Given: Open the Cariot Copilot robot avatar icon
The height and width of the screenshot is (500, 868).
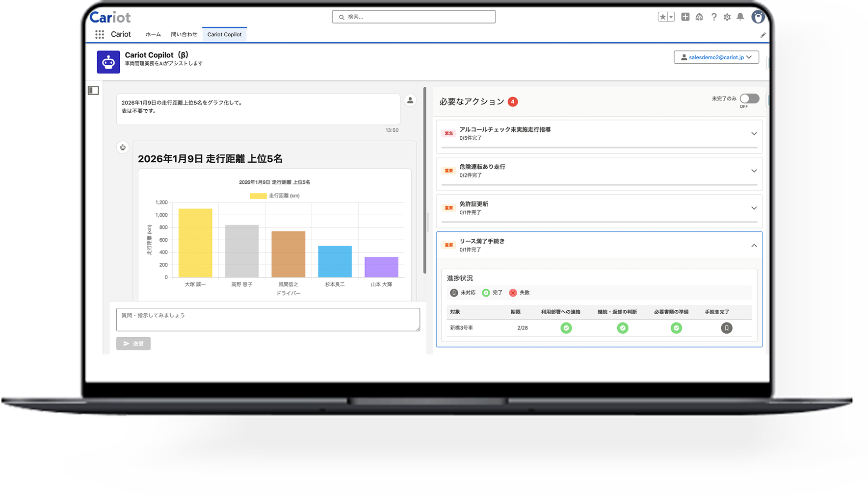Looking at the screenshot, I should coord(108,61).
